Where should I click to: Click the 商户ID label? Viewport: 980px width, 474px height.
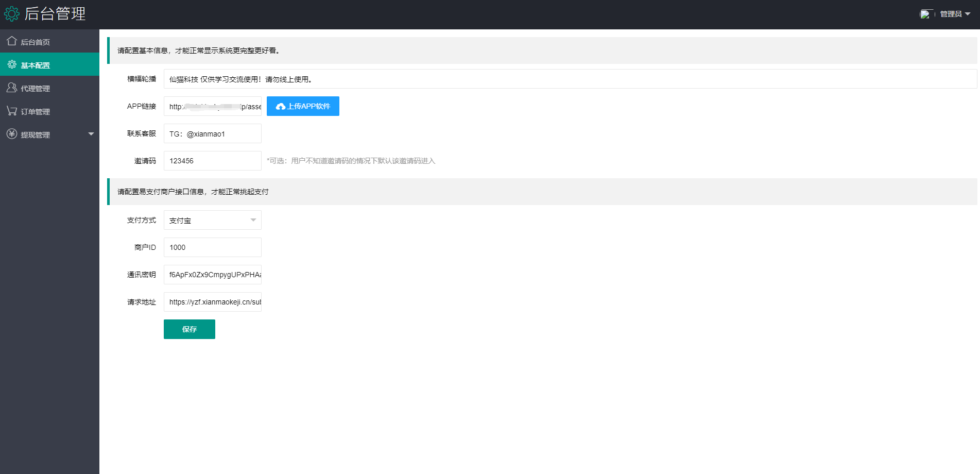[x=145, y=247]
